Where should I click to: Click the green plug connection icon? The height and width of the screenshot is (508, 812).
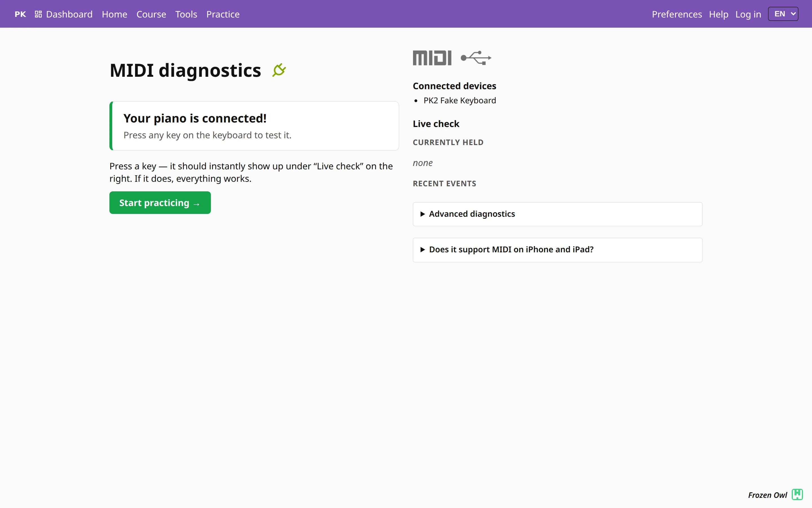[279, 70]
